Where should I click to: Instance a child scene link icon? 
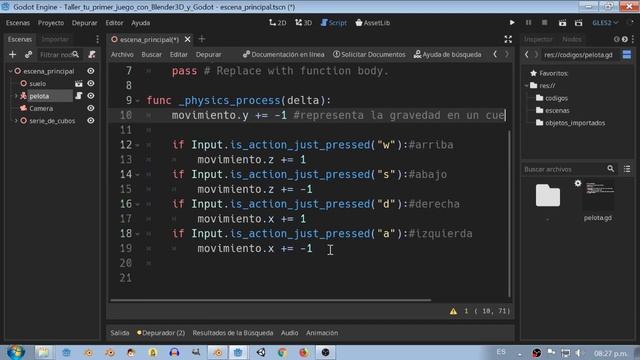pos(28,54)
